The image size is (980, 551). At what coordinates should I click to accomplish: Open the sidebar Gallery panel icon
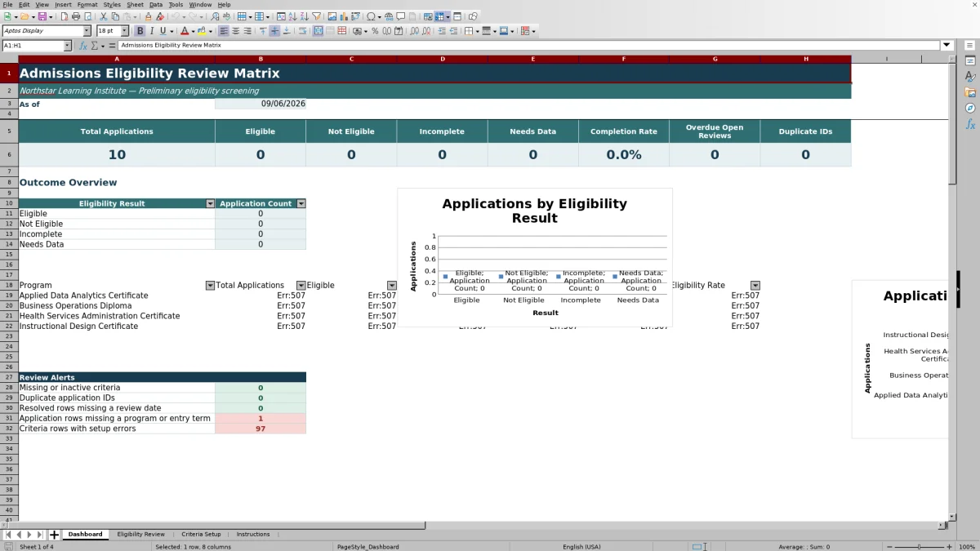970,92
